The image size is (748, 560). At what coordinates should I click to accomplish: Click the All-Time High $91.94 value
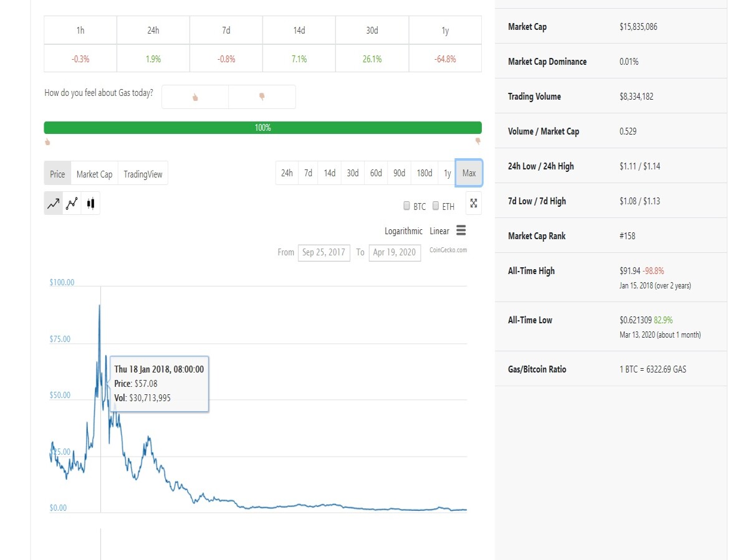point(630,271)
